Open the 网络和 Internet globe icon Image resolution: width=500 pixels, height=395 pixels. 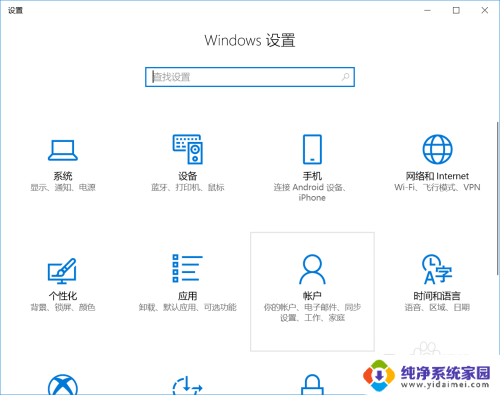click(x=437, y=149)
